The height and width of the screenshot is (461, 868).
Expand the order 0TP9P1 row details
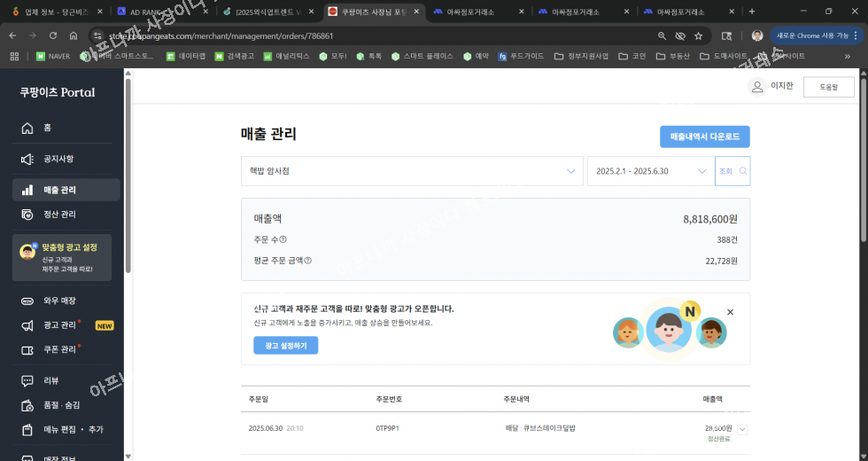742,430
